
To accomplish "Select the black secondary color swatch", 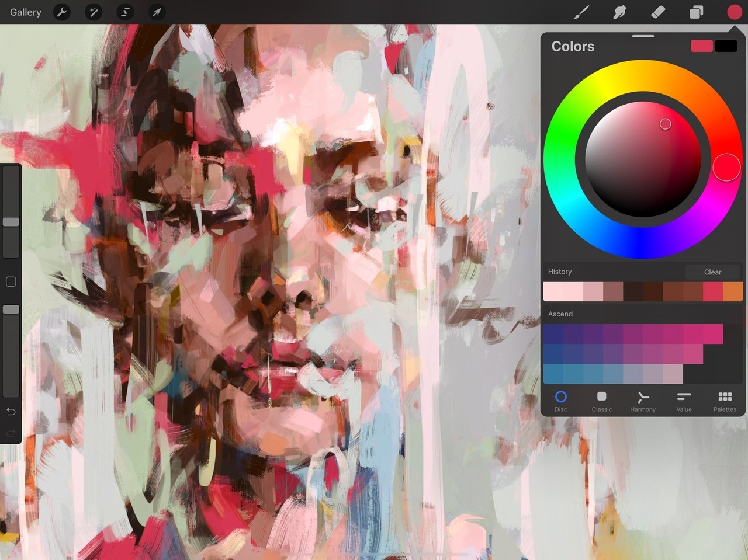I will coord(726,46).
